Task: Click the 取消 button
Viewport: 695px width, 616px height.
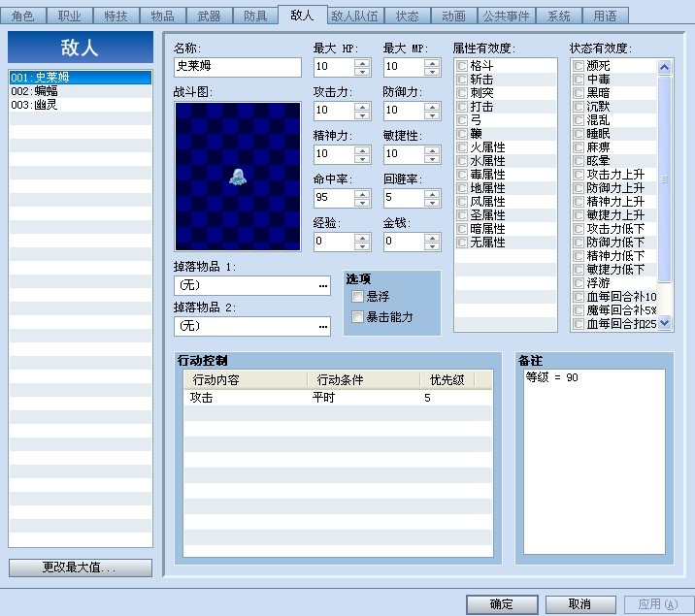Action: (x=580, y=604)
